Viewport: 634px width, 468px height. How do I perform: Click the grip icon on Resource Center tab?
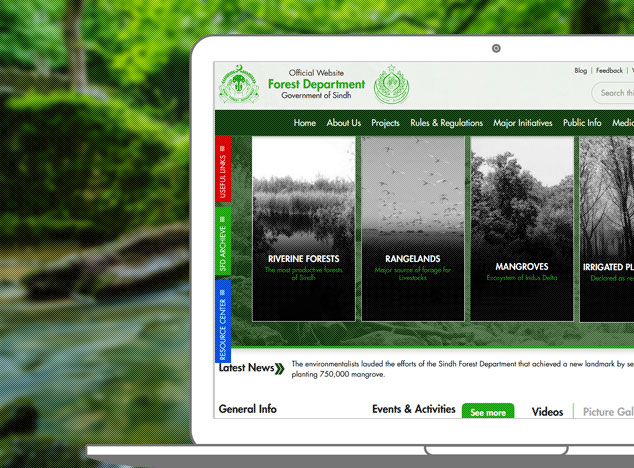click(x=222, y=292)
